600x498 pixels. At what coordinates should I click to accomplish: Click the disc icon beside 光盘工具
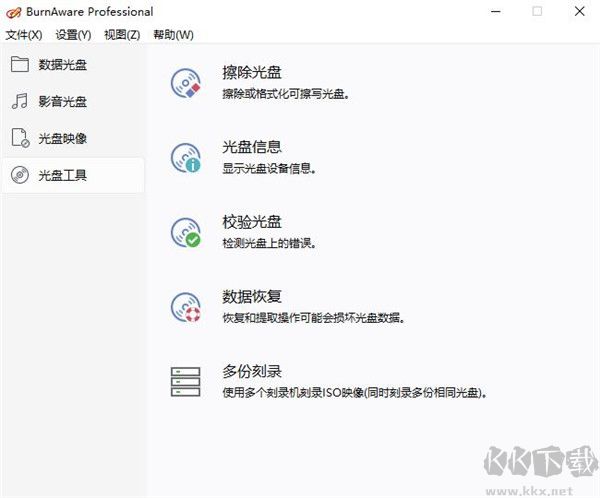point(20,175)
